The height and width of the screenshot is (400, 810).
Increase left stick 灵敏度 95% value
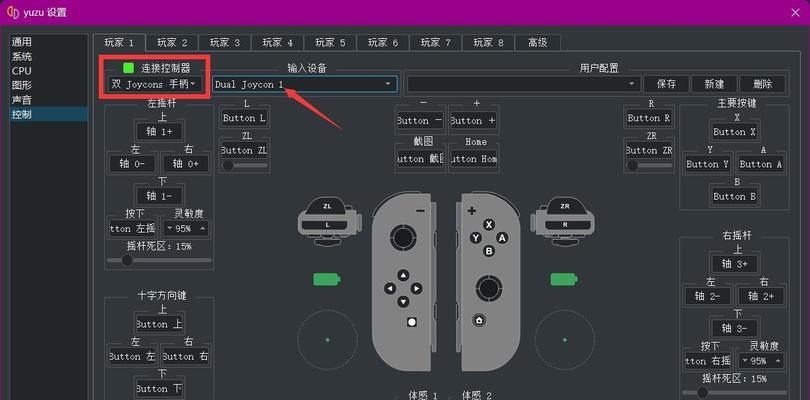(202, 228)
